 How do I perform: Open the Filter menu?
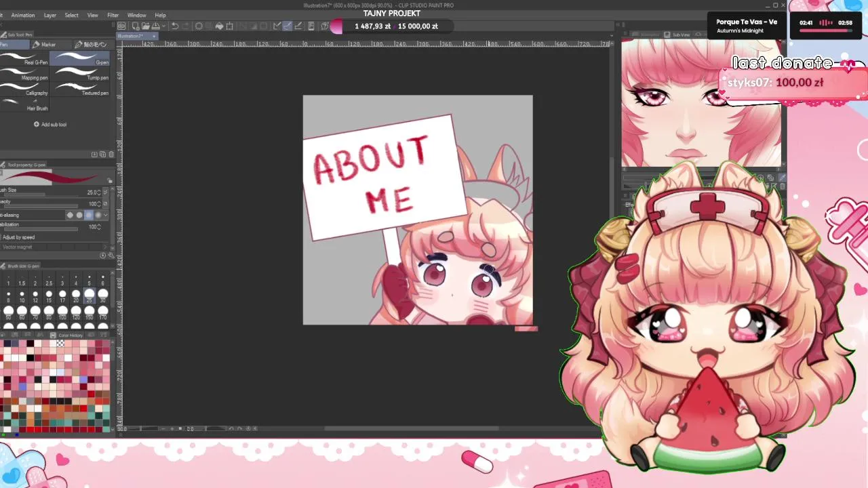click(113, 15)
